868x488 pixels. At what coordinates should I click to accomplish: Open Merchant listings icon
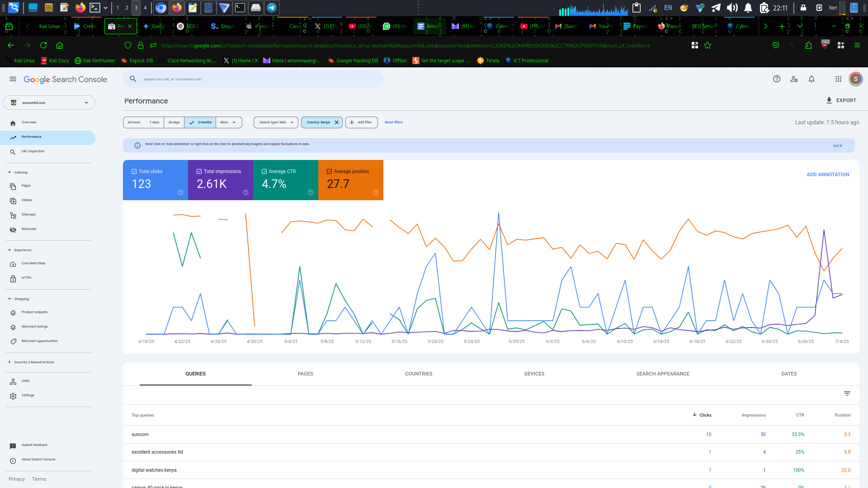point(13,327)
